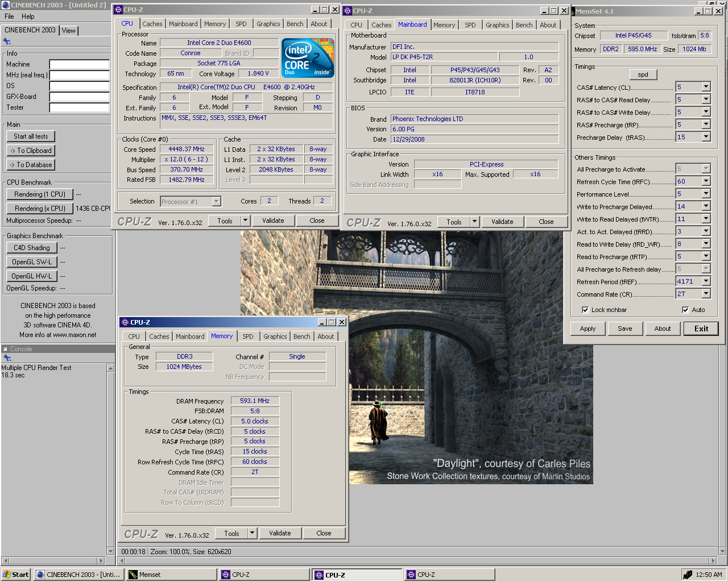This screenshot has height=582, width=728.
Task: Click the CPU-Z CPU window title icon
Action: coord(118,10)
